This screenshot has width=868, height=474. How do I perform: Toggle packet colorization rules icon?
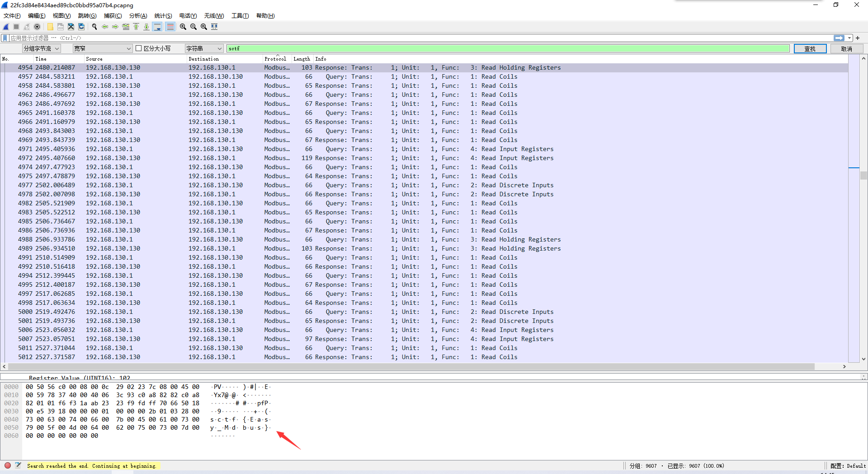tap(170, 27)
